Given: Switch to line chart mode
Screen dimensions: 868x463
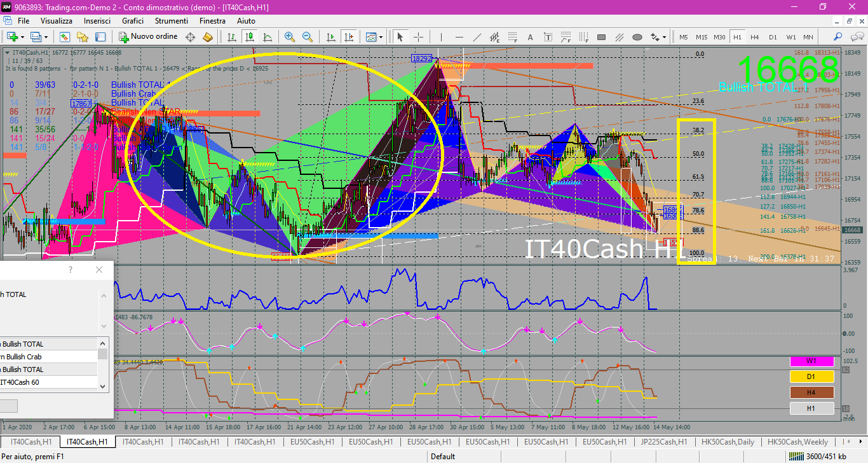Looking at the screenshot, I should [x=268, y=37].
